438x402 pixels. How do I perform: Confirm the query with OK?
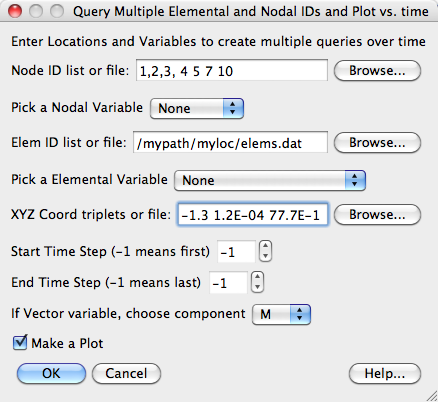pyautogui.click(x=51, y=373)
